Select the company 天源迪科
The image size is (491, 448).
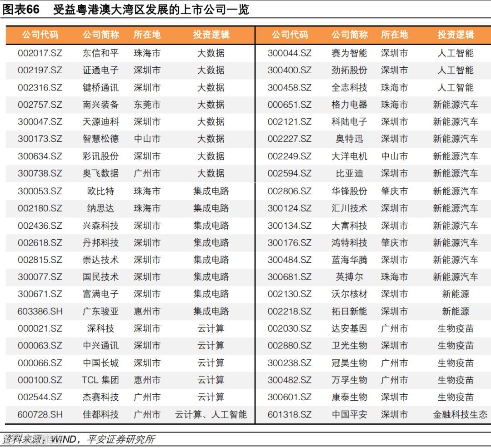click(x=100, y=121)
